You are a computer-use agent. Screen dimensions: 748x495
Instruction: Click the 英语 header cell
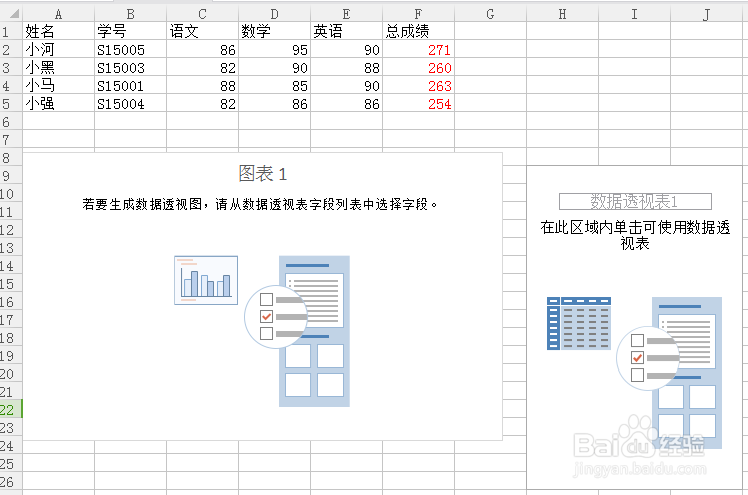tap(346, 31)
